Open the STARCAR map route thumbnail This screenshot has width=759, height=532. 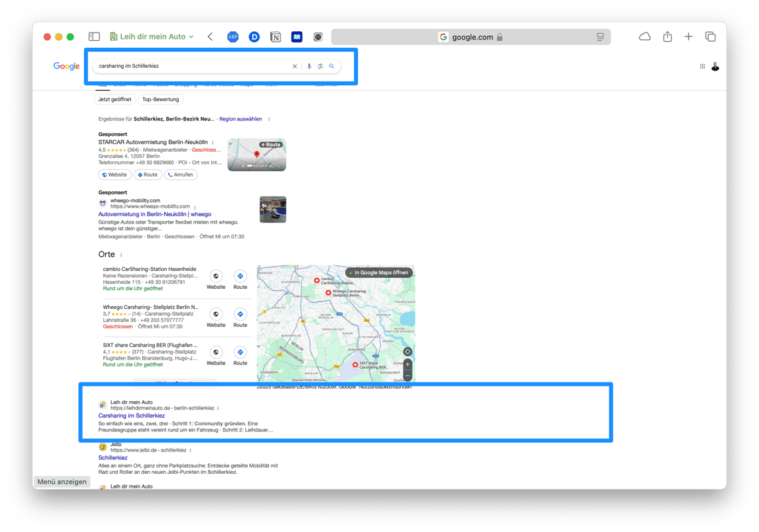256,154
